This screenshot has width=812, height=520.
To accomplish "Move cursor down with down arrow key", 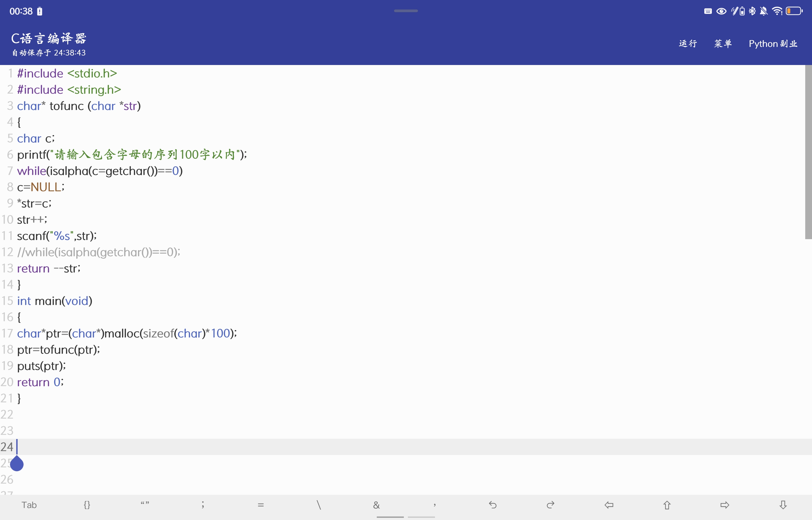I will click(783, 505).
